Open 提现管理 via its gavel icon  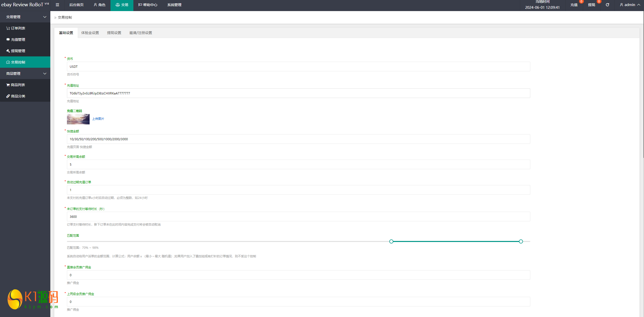8,51
